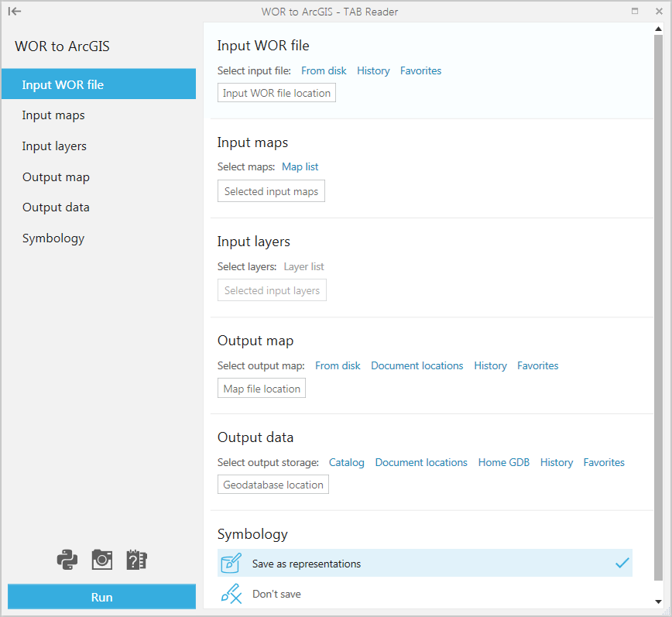The width and height of the screenshot is (672, 617).
Task: Open Favorites link for input WOR file
Action: (x=420, y=70)
